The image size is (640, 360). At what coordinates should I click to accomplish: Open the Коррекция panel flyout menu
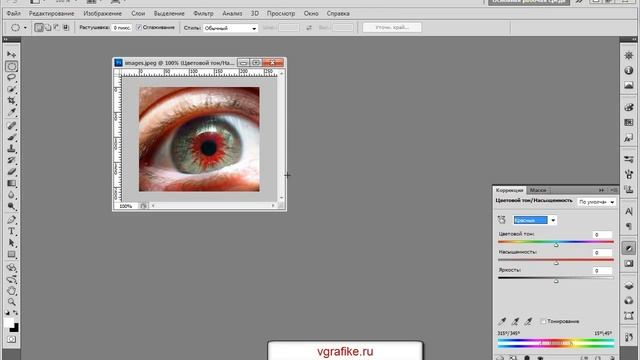tap(613, 190)
